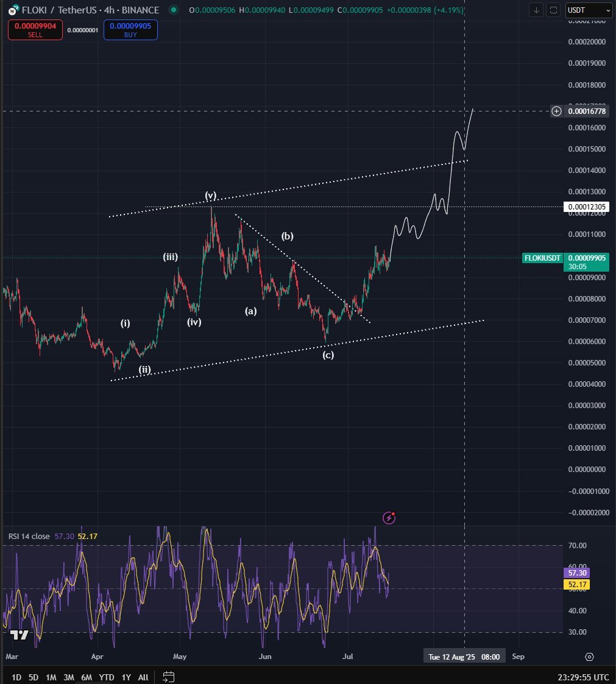Click the FLOKI coin logo icon
This screenshot has width=616, height=684.
12,10
